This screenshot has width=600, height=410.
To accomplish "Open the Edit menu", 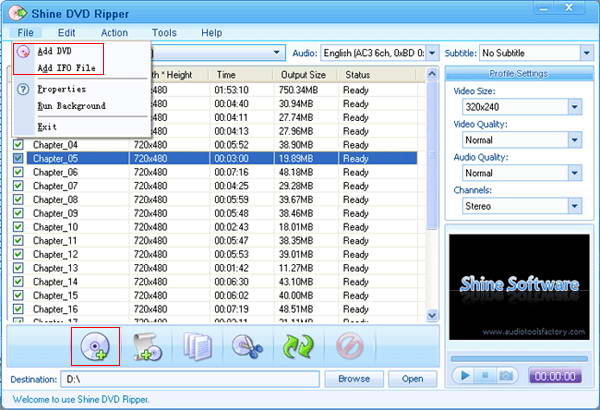I will 66,33.
